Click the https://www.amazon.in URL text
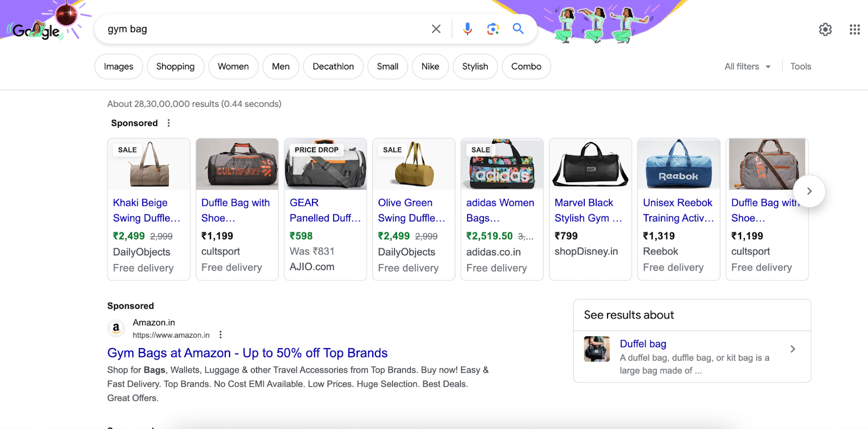Screen dimensions: 868x429 tap(171, 335)
